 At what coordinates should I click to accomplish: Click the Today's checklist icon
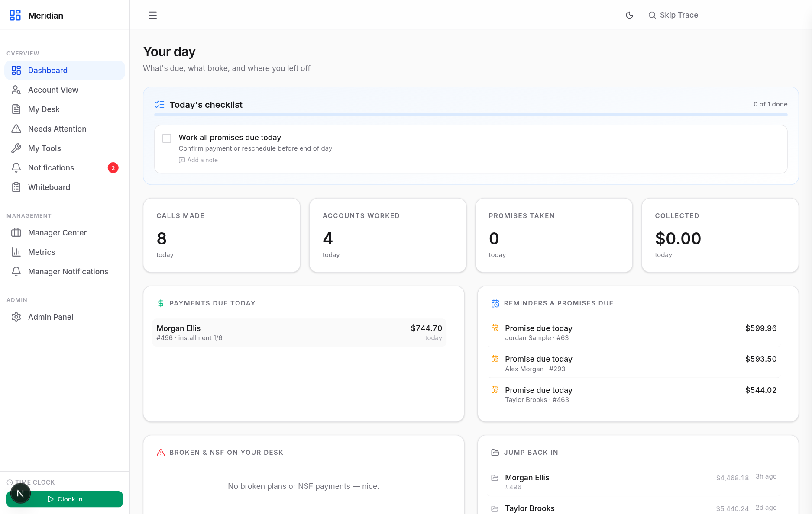159,104
